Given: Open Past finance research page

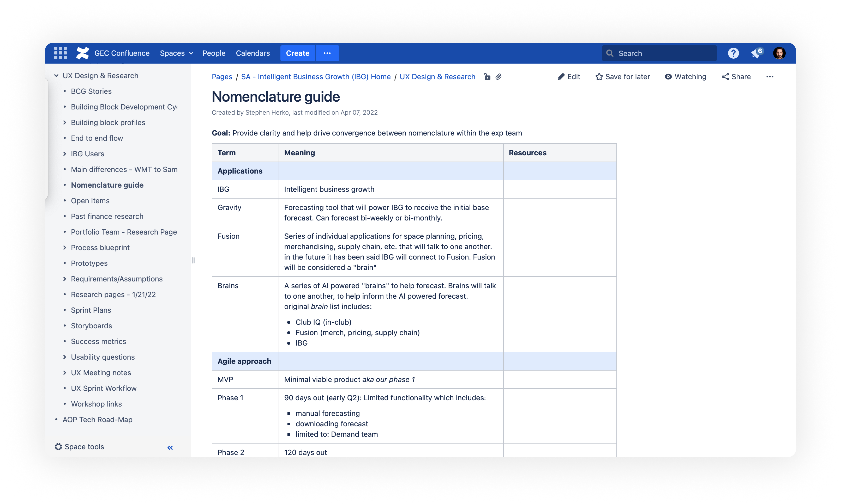Looking at the screenshot, I should click(107, 216).
